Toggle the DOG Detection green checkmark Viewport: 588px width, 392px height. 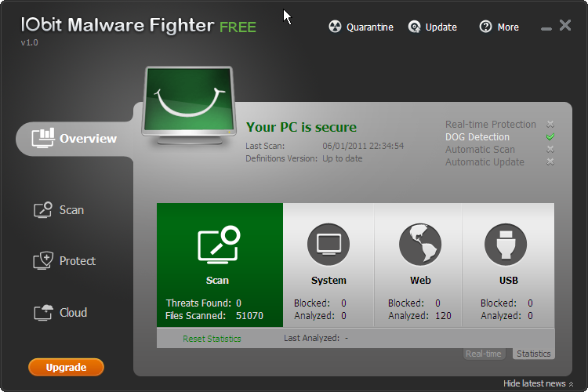[550, 136]
